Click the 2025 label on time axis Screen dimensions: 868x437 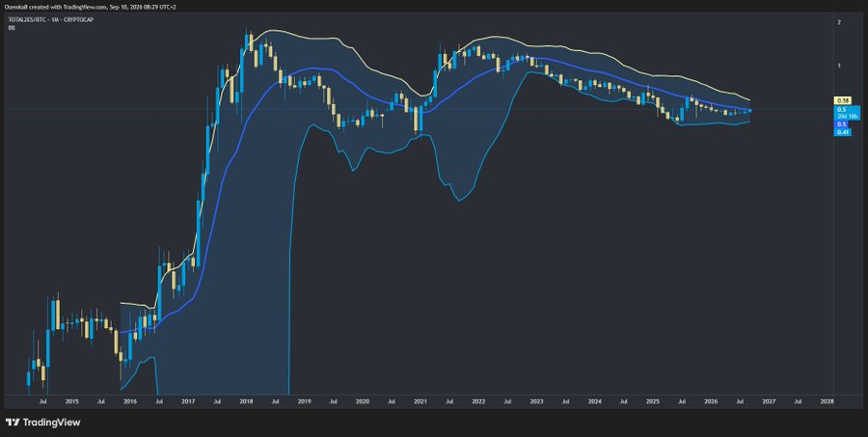click(x=653, y=400)
